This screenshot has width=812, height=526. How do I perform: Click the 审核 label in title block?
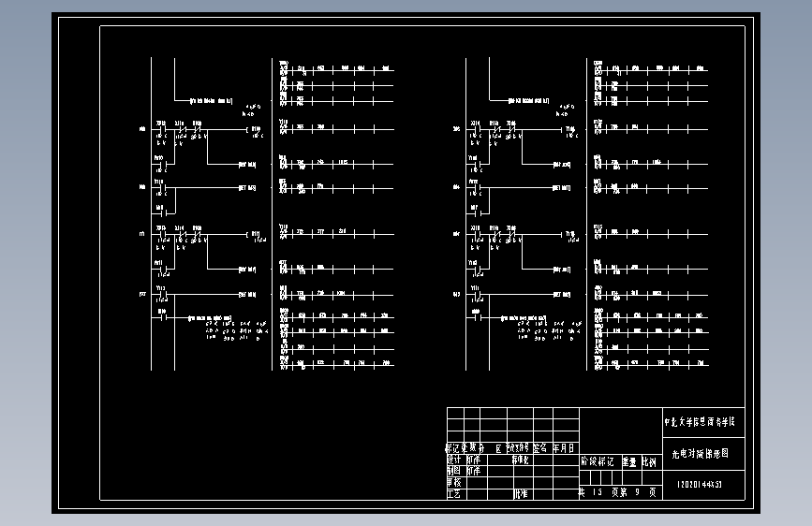[454, 483]
